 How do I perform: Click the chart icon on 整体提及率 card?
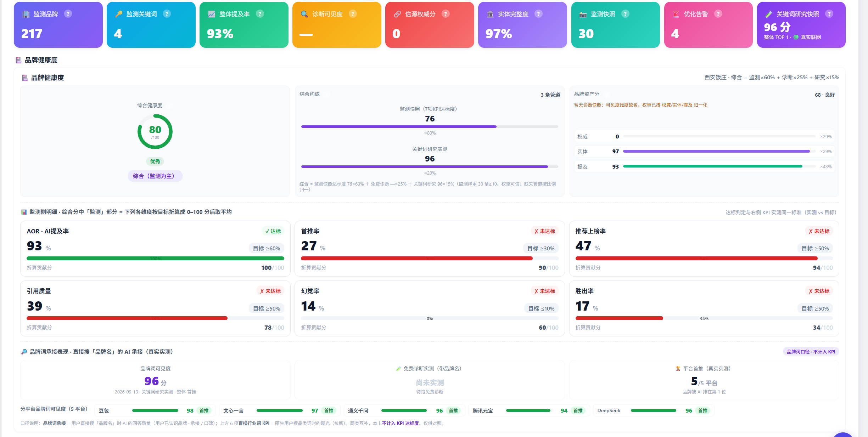click(x=212, y=14)
